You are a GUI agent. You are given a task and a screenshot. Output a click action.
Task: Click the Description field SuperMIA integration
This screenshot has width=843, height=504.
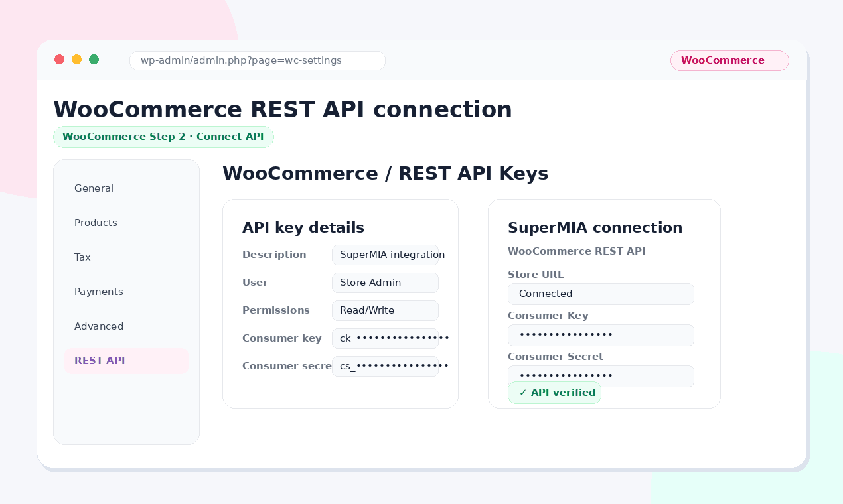385,255
